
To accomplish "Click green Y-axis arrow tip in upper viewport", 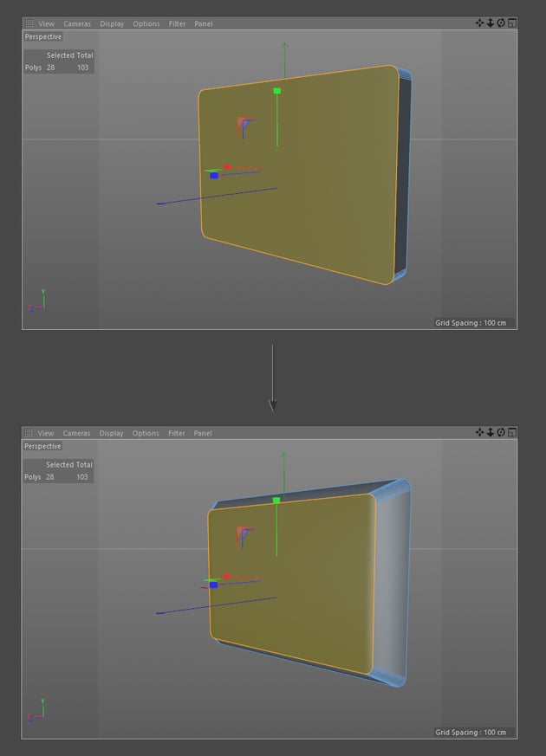I will pyautogui.click(x=284, y=46).
